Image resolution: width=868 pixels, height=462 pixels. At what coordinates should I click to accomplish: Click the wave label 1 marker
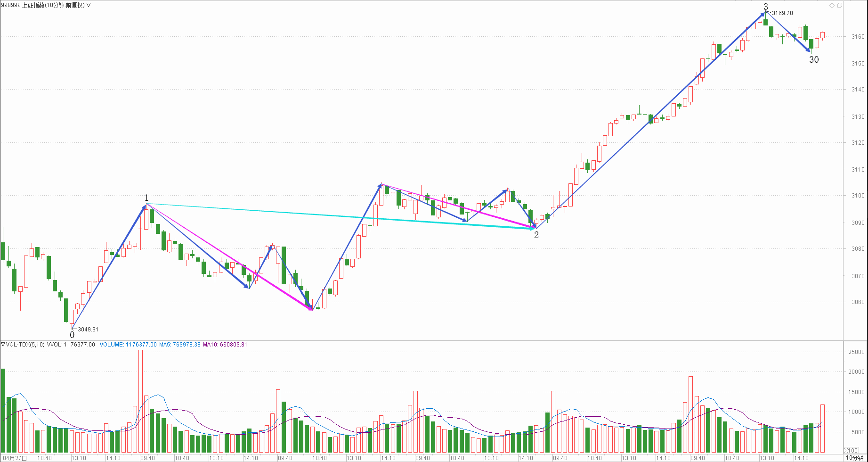pos(146,198)
